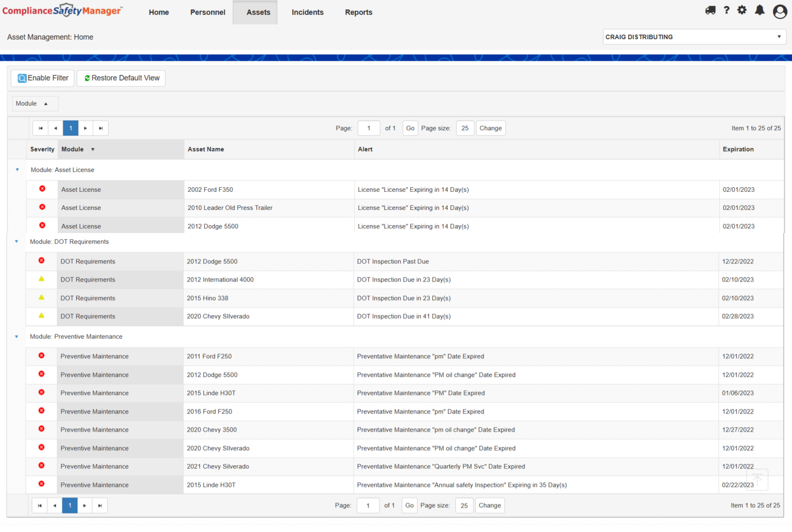Go to last page in top pager
This screenshot has width=792, height=532.
pos(101,128)
